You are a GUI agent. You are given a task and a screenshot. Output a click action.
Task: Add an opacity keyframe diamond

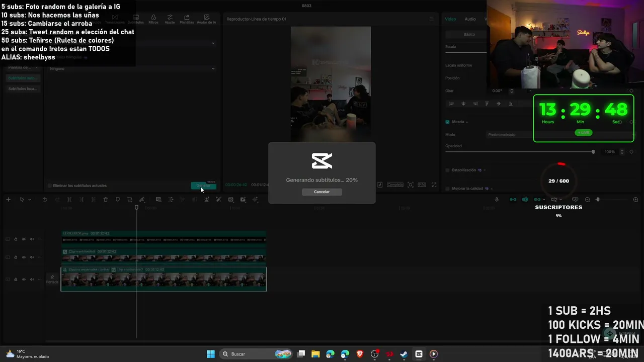[x=631, y=152]
